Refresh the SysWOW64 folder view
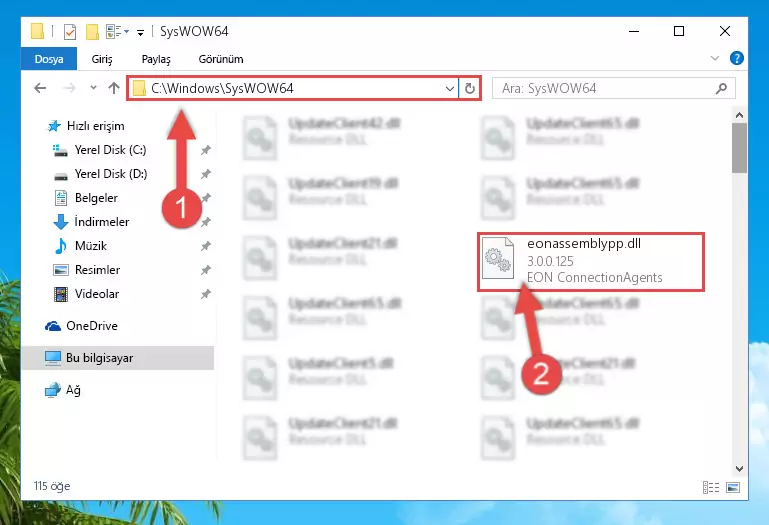The height and width of the screenshot is (525, 769). (469, 89)
